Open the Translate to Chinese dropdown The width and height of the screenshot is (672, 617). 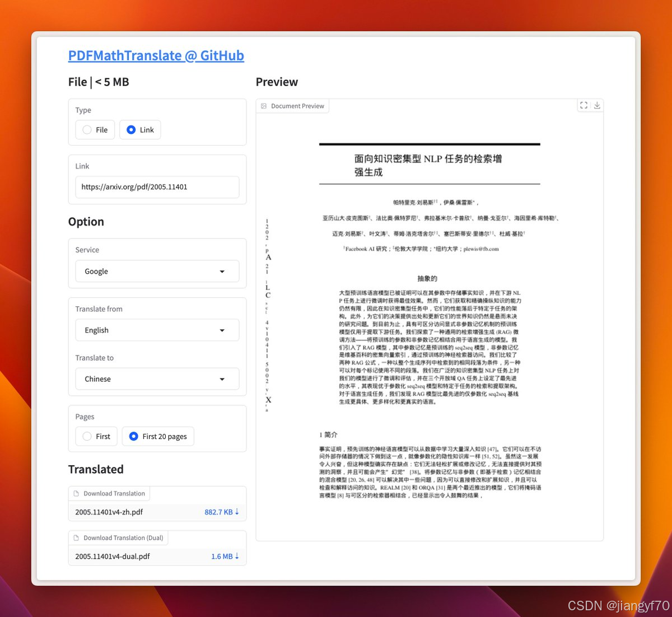coord(157,379)
